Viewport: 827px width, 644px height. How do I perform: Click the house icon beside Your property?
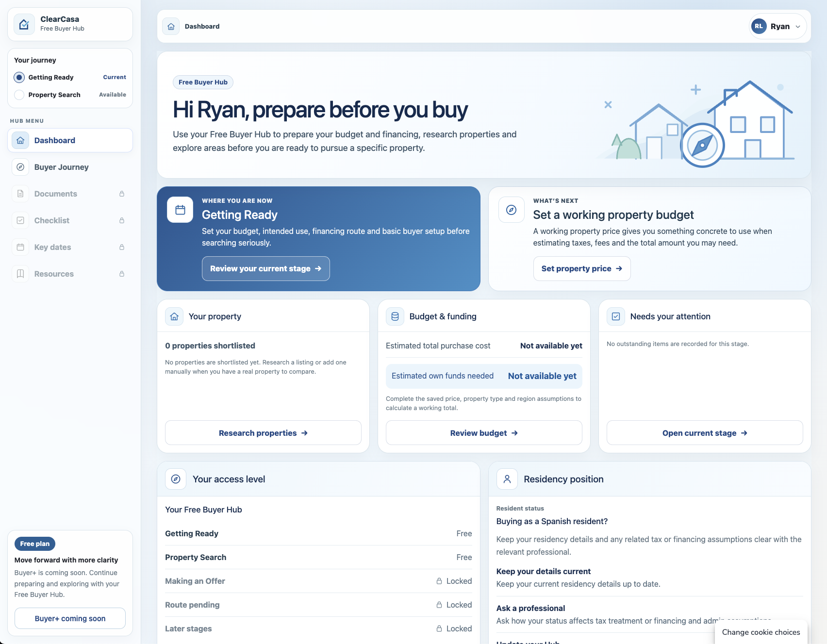[174, 316]
